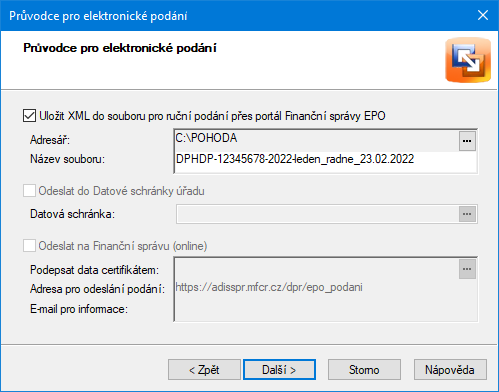Browse for the Adresář folder
Viewport: 499px width, 392px height.
(x=467, y=141)
